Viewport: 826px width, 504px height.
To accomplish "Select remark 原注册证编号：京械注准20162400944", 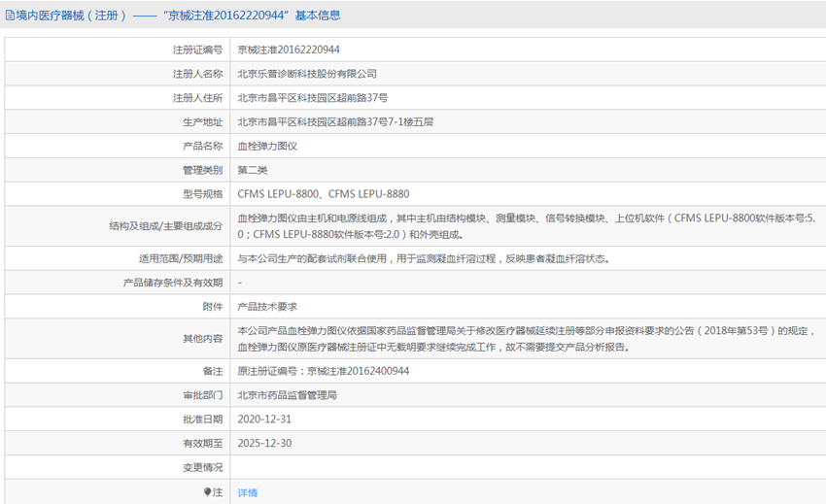I will pyautogui.click(x=323, y=371).
